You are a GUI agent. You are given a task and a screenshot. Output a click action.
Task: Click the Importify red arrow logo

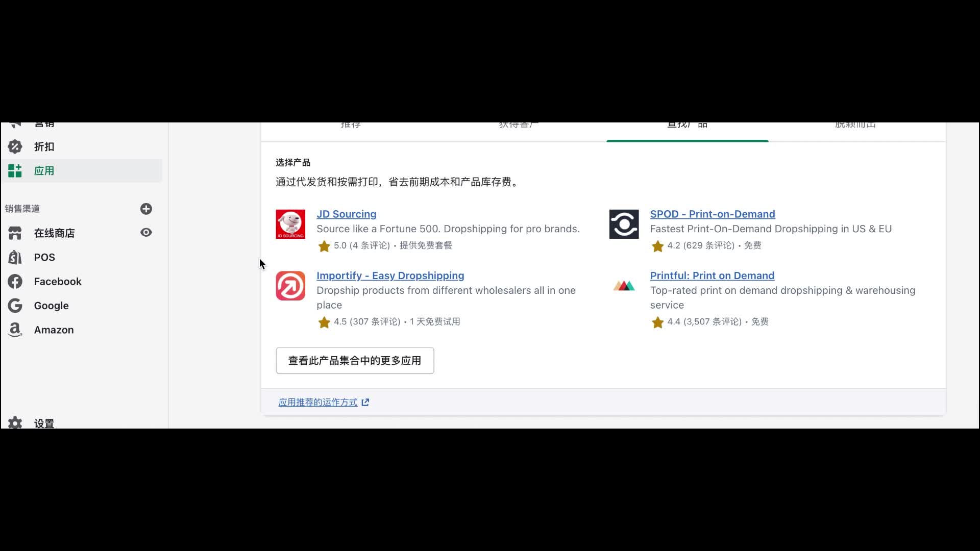[x=290, y=286]
